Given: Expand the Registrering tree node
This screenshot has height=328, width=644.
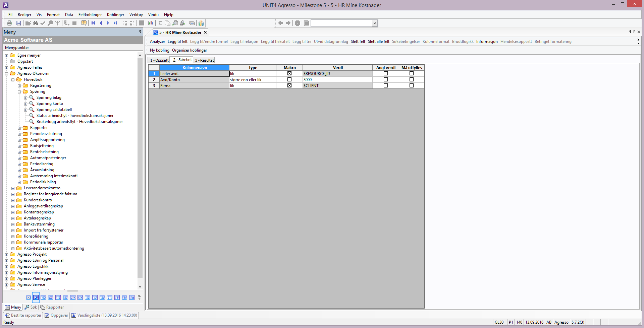Looking at the screenshot, I should click(19, 86).
